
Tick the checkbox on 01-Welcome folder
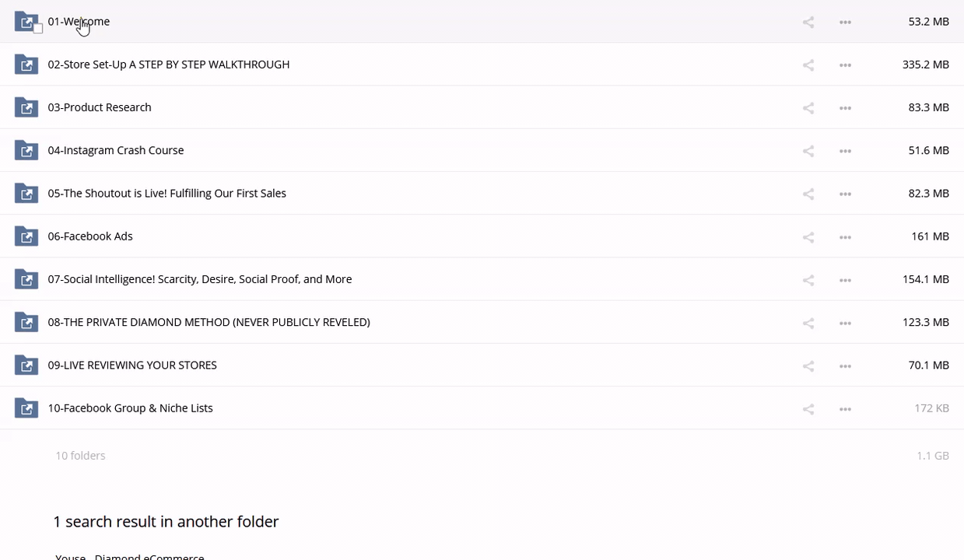37,29
